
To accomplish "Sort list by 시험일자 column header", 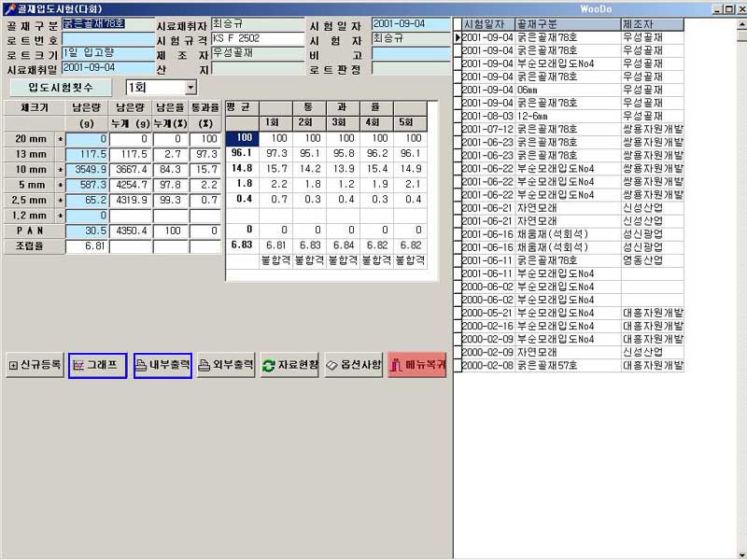I will (484, 23).
